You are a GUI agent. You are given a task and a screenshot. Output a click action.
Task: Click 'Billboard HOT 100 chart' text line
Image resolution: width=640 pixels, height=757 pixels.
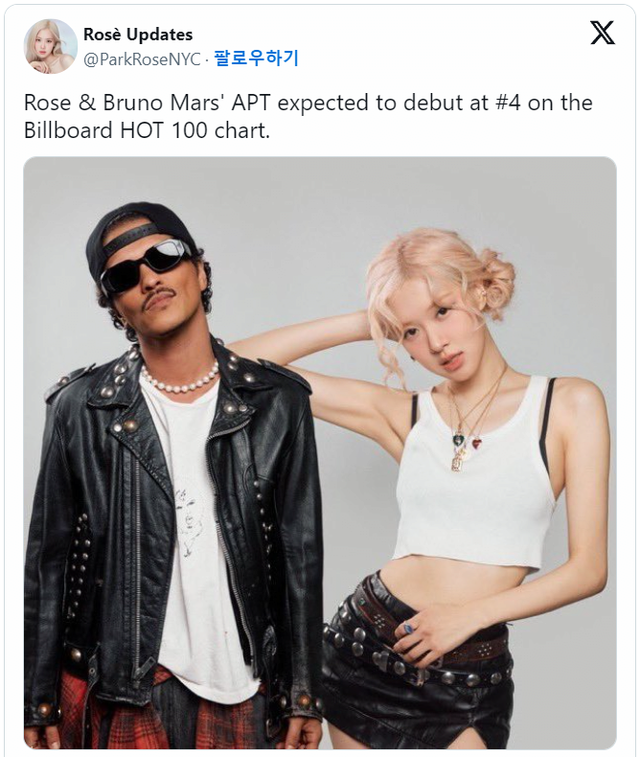(x=147, y=130)
